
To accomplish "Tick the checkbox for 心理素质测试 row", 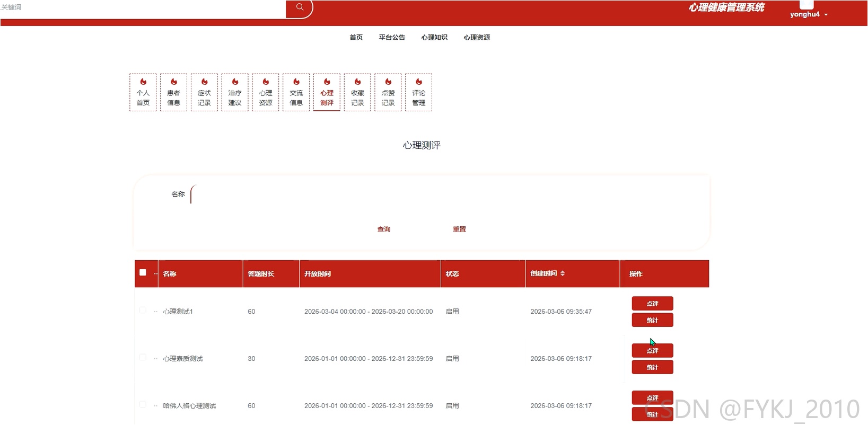I will pyautogui.click(x=143, y=358).
